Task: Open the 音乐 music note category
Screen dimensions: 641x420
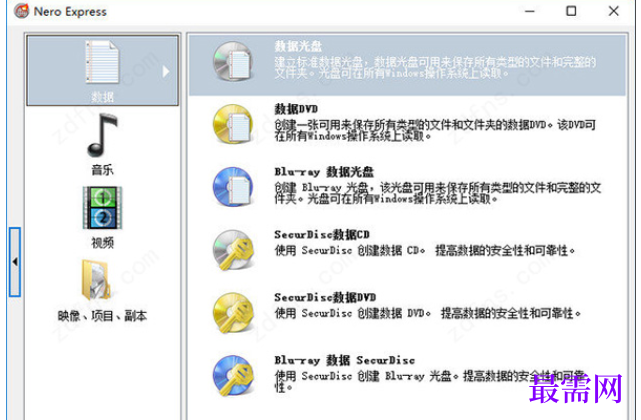Action: point(102,135)
